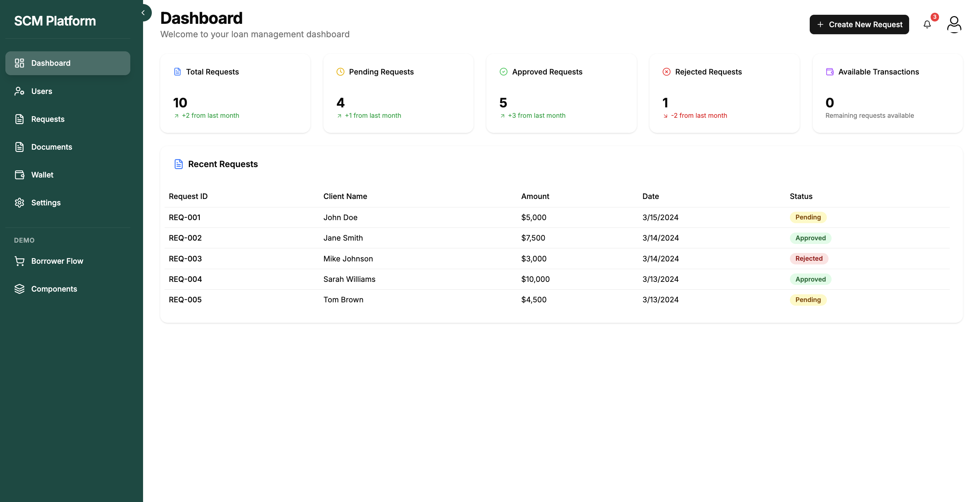This screenshot has height=502, width=980.
Task: Click the Approved badge for REQ-004
Action: point(810,279)
